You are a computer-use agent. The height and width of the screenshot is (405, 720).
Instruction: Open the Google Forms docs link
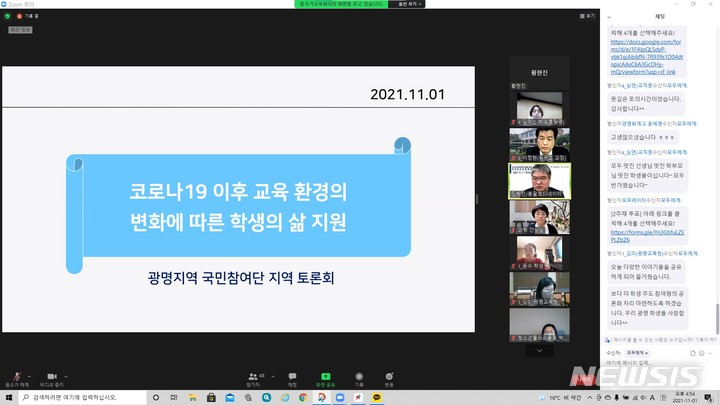pyautogui.click(x=647, y=57)
